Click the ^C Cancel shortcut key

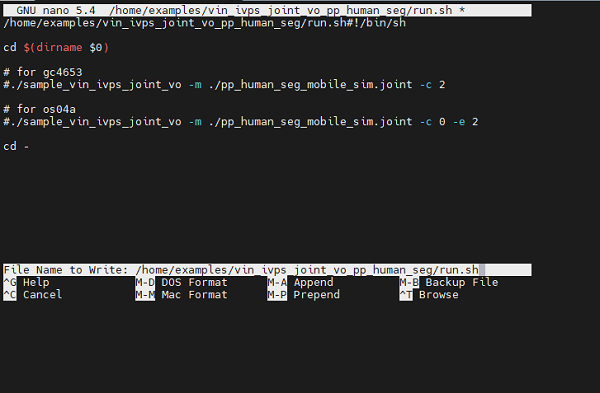[x=10, y=295]
